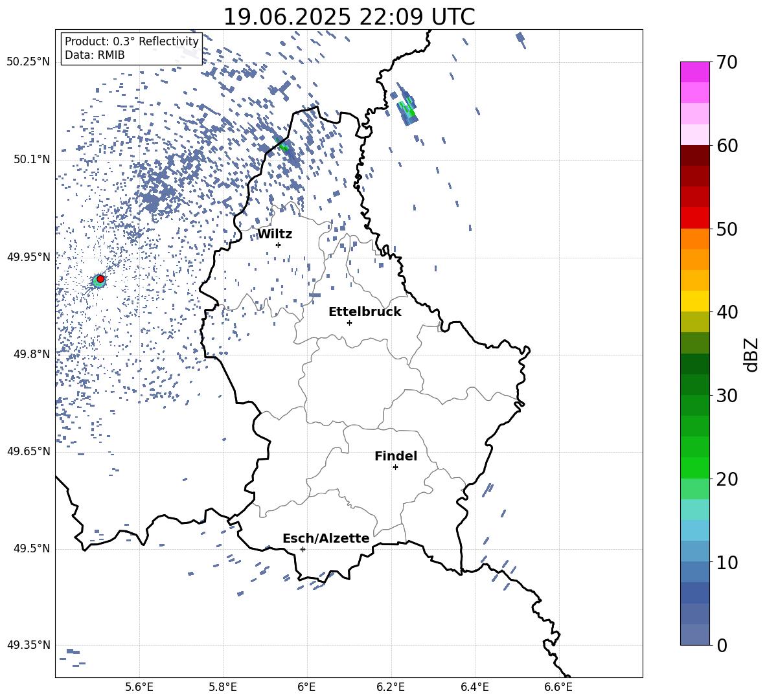The height and width of the screenshot is (700, 767).
Task: Click the Findel city label
Action: point(396,456)
